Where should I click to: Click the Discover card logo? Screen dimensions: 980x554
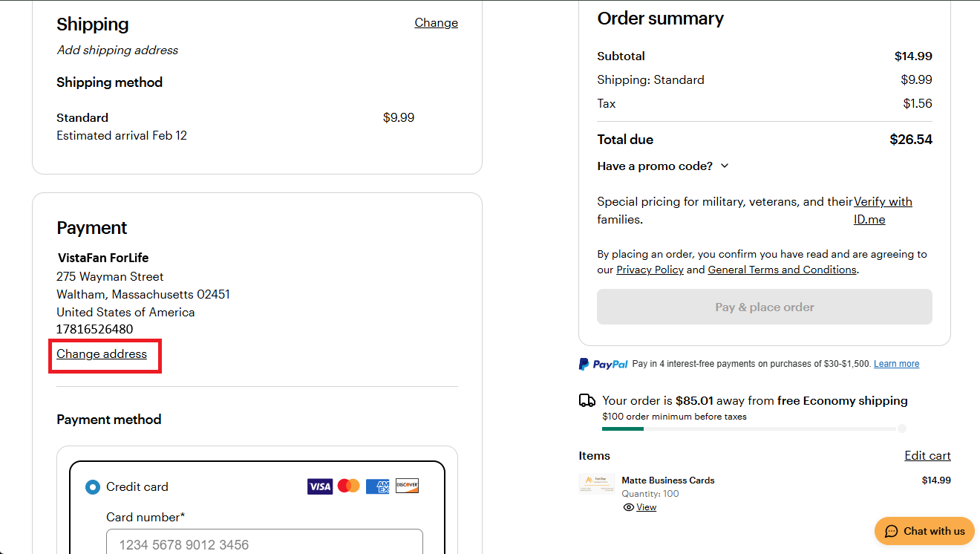[407, 486]
